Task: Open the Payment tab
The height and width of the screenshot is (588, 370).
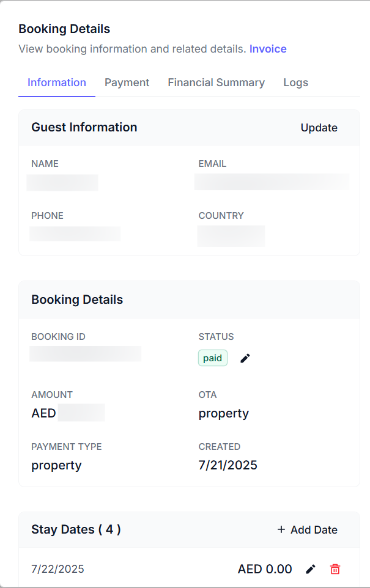Action: tap(127, 83)
